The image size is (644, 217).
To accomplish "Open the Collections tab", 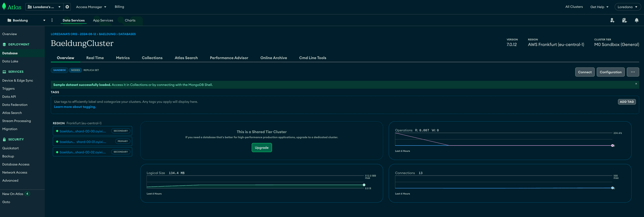I will [152, 58].
